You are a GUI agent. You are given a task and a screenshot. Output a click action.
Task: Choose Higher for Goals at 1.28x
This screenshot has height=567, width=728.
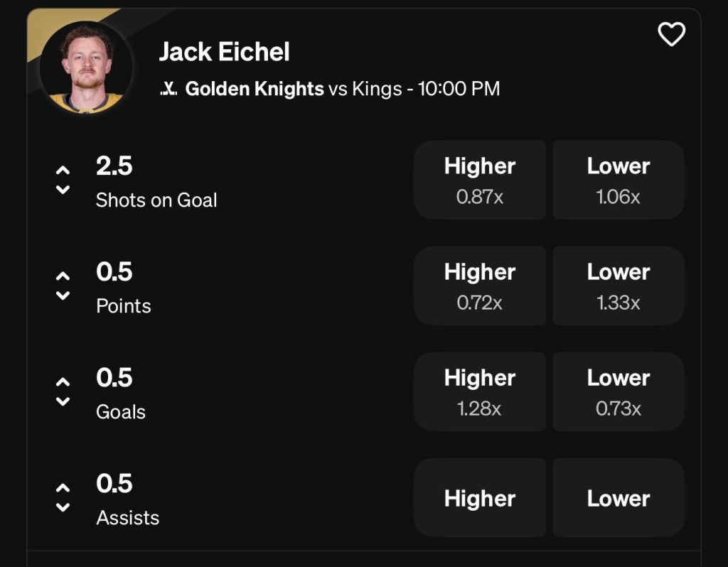coord(480,391)
